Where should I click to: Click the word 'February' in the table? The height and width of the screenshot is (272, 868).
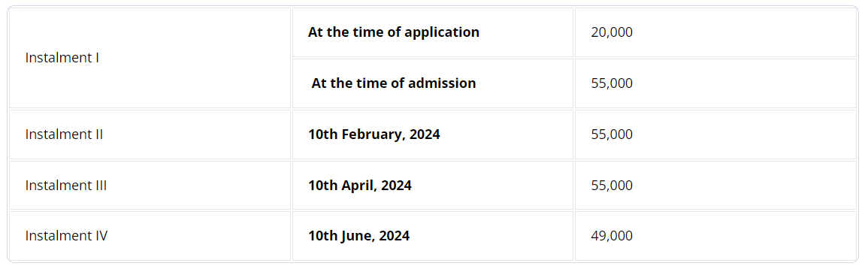[x=374, y=134]
